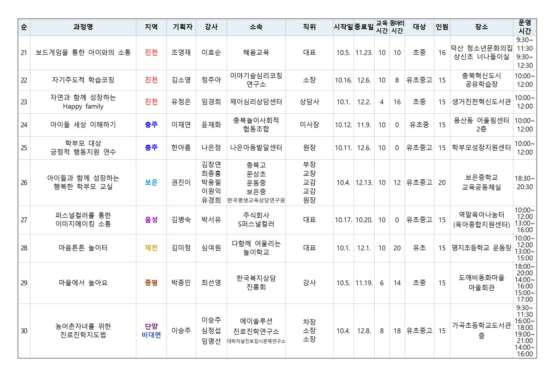Click venue '가곡초등학교도서관'
The image size is (555, 392).
tap(481, 325)
